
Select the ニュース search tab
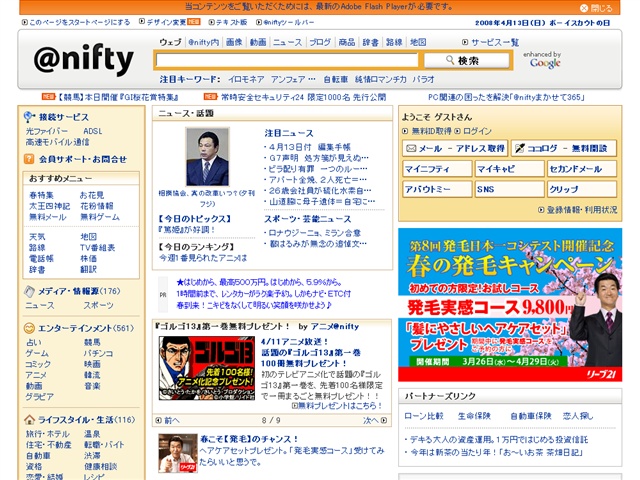(287, 42)
